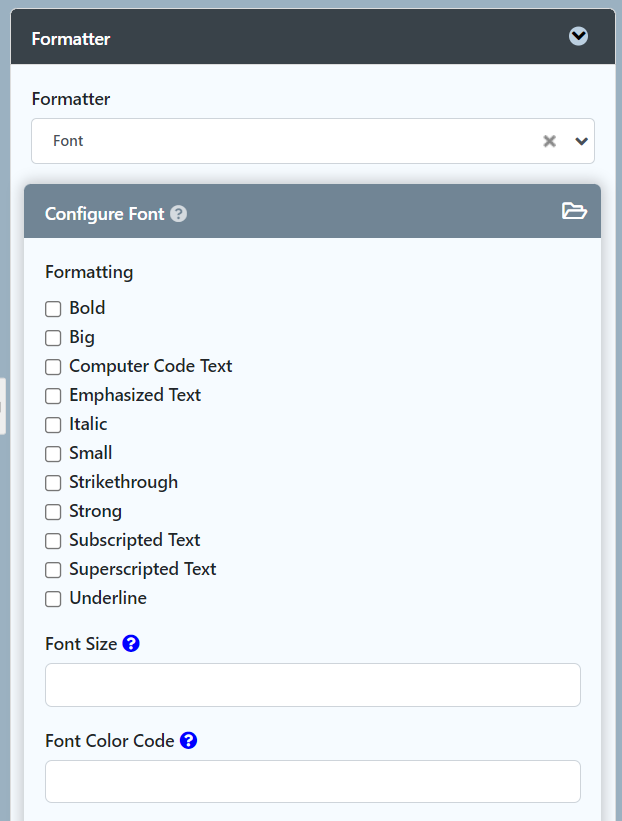This screenshot has width=622, height=821.
Task: Enable Computer Code Text formatting
Action: pos(53,367)
